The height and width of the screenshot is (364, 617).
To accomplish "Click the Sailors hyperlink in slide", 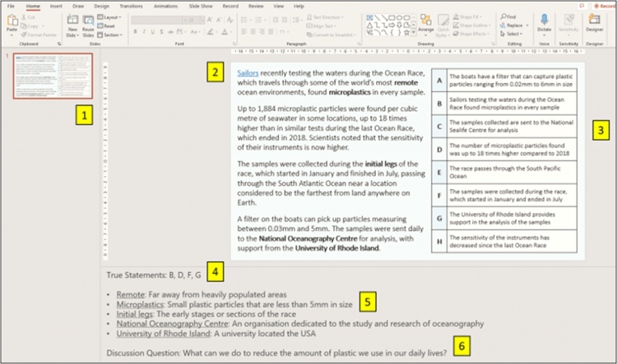I will (248, 73).
